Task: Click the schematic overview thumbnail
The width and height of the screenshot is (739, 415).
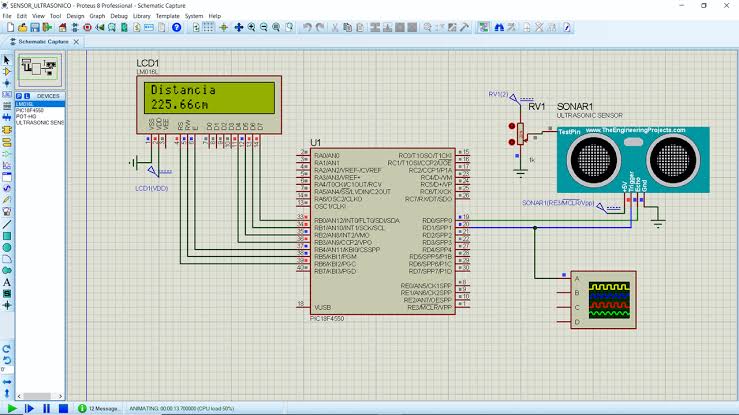Action: tap(40, 69)
